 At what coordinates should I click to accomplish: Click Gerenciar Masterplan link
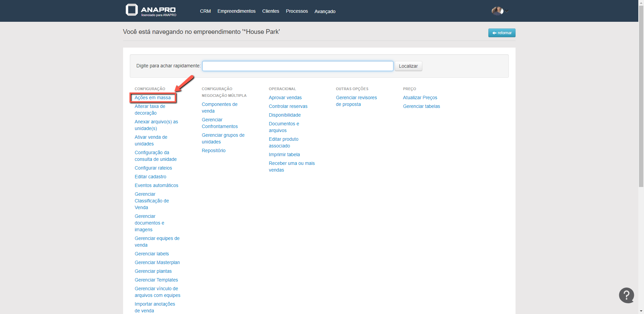tap(157, 262)
